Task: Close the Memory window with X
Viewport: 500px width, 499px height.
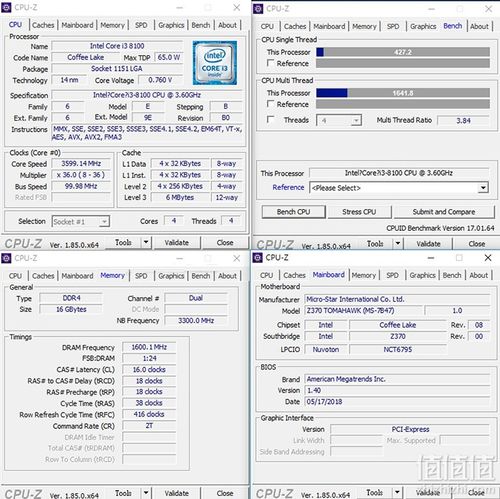Action: click(x=237, y=258)
